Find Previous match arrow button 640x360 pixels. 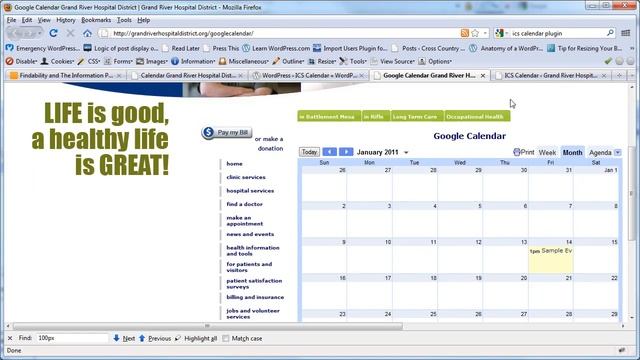pos(155,338)
